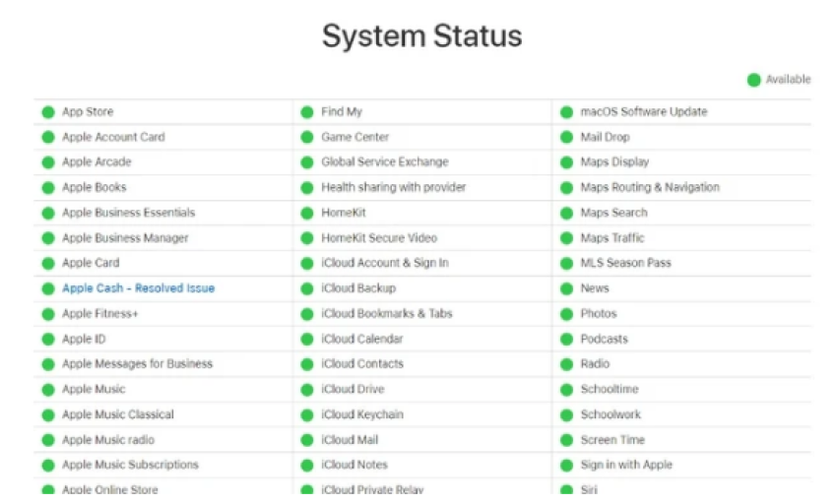This screenshot has height=504, width=837.
Task: Click the status indicator beside Find My
Action: pyautogui.click(x=307, y=112)
